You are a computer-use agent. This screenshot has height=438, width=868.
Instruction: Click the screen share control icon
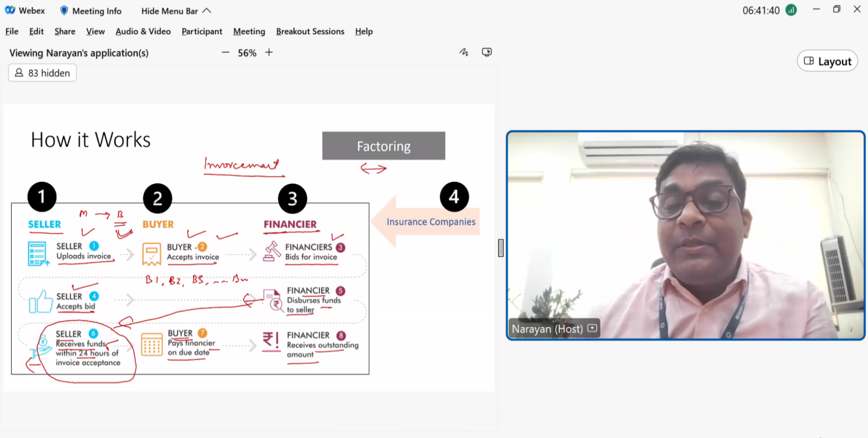pos(486,52)
